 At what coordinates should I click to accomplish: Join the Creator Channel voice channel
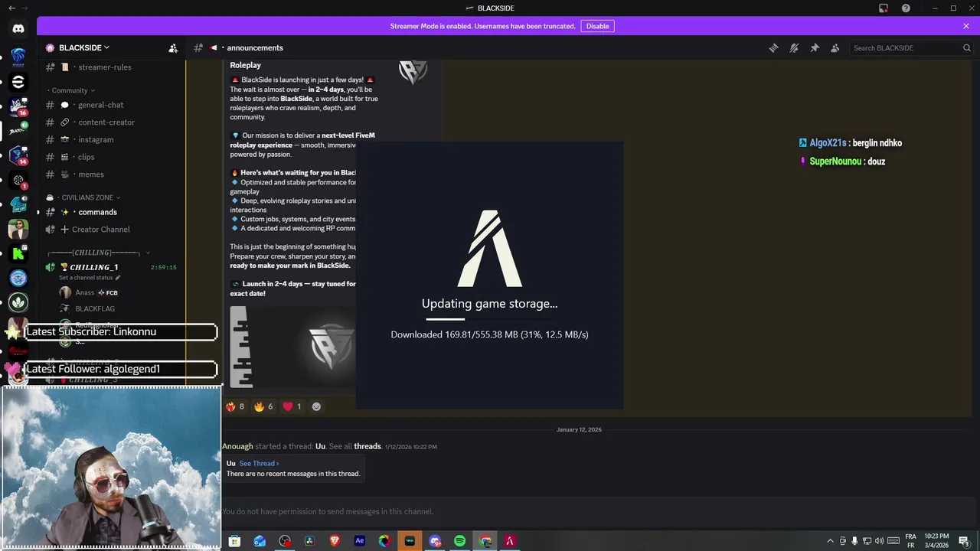coord(100,230)
